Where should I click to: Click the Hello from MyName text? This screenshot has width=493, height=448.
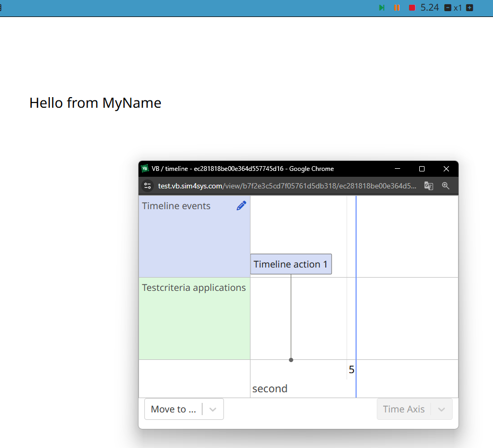(96, 103)
